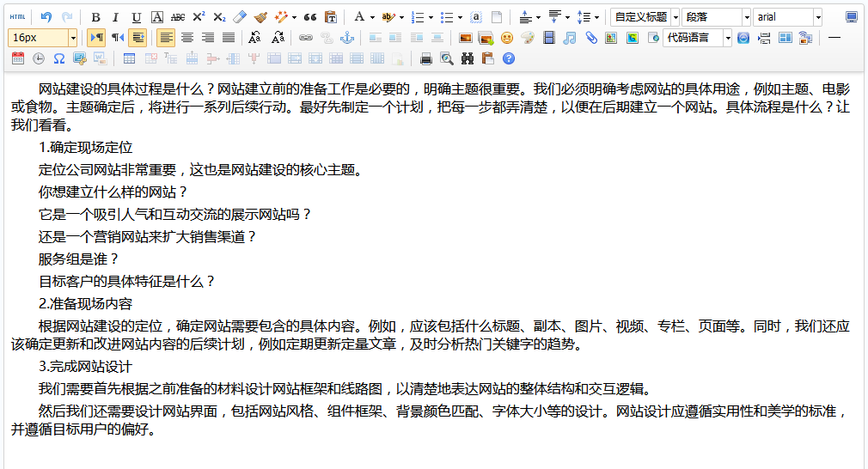The width and height of the screenshot is (868, 469).
Task: Open search and replace binoculars
Action: coord(468,58)
